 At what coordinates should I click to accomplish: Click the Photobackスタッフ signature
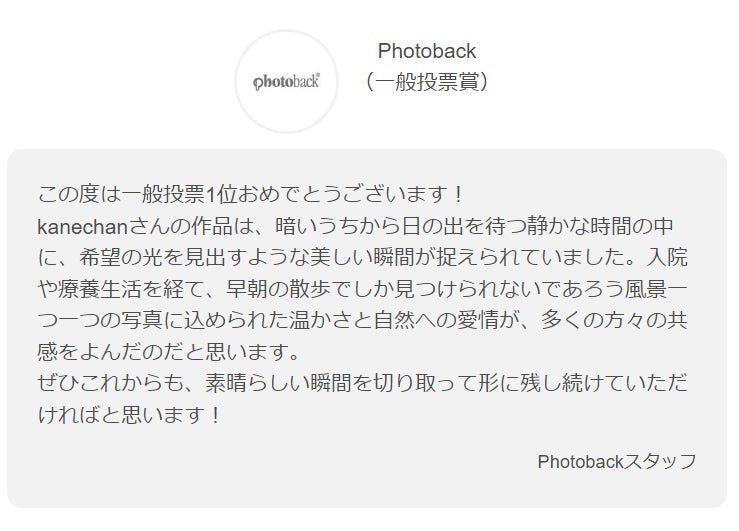coord(616,462)
